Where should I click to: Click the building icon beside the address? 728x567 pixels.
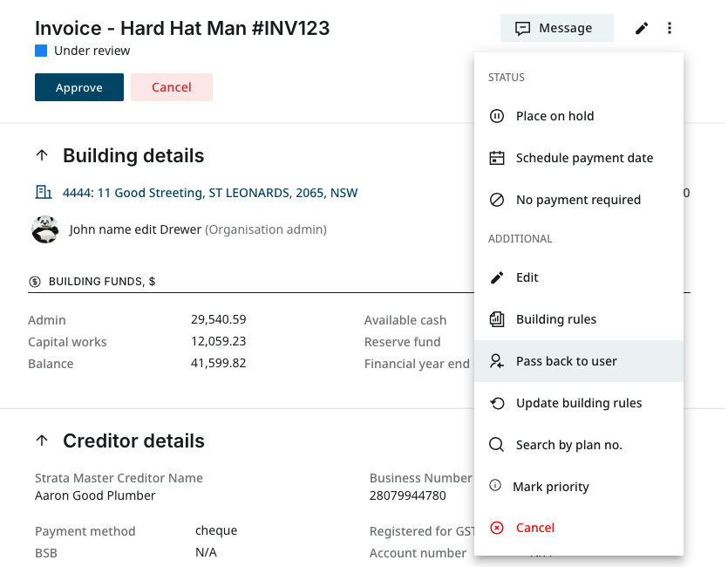click(x=43, y=193)
